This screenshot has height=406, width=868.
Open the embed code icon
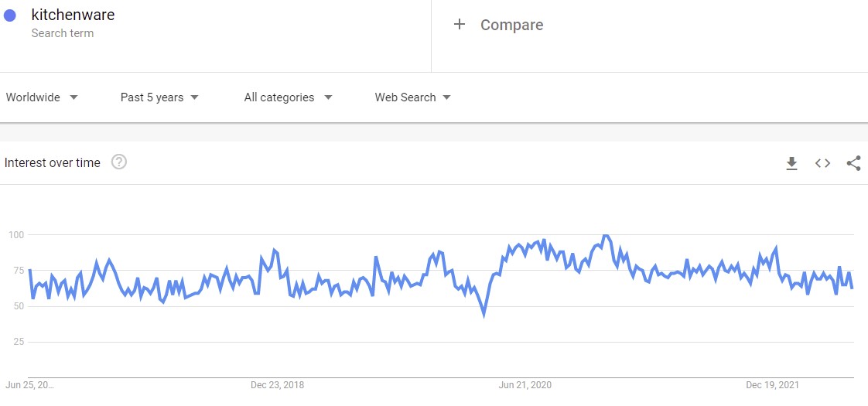point(822,163)
